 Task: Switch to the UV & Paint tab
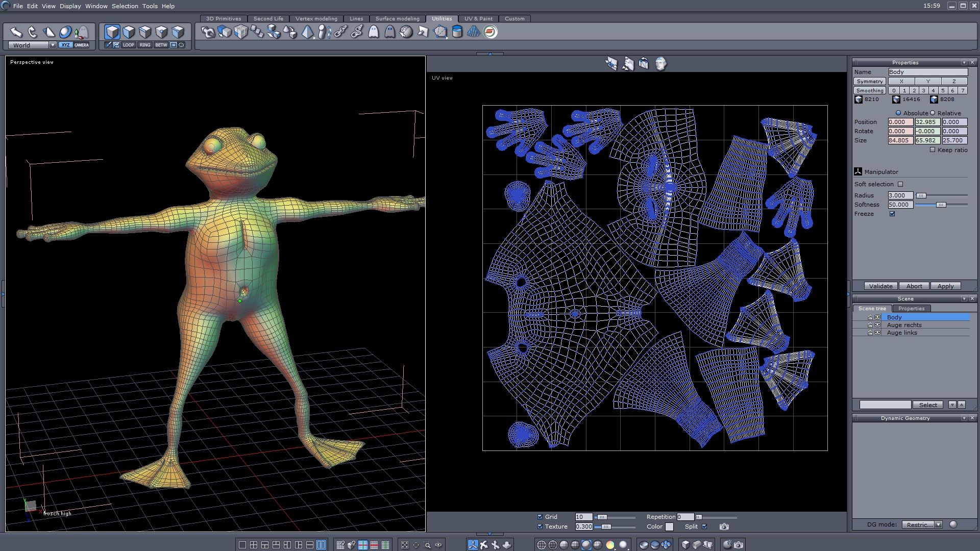tap(478, 18)
